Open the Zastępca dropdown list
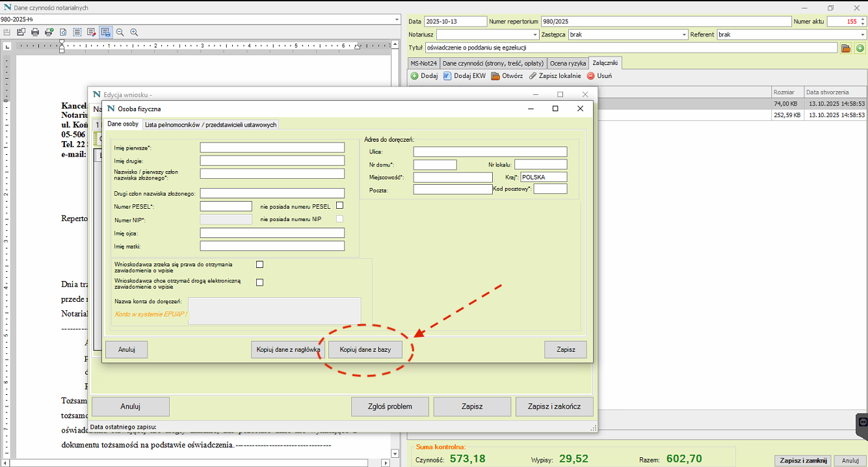Screen dimensions: 868x467 click(x=684, y=34)
